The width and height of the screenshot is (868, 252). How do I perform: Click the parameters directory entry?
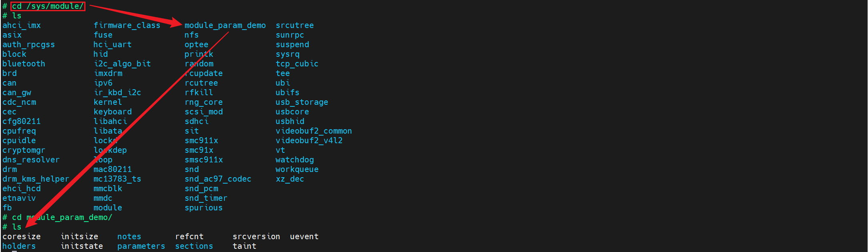click(141, 246)
